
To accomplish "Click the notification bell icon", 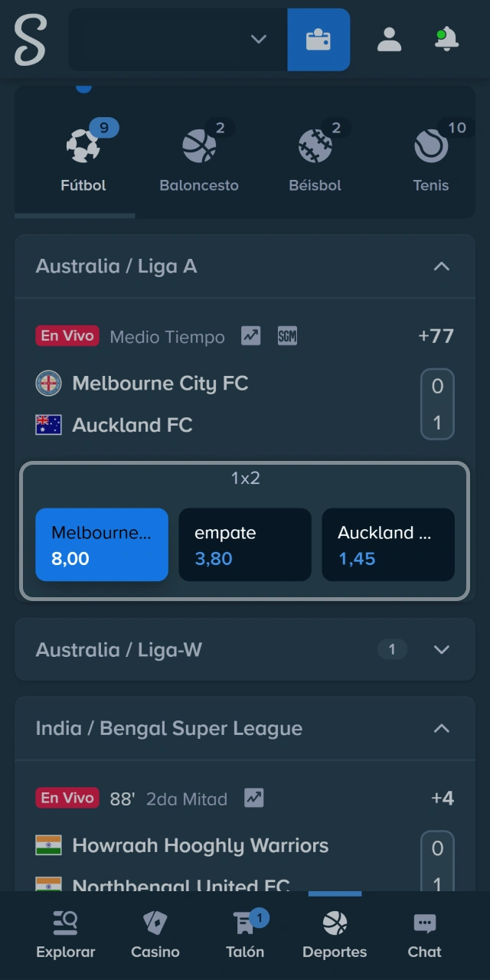I will click(x=445, y=40).
